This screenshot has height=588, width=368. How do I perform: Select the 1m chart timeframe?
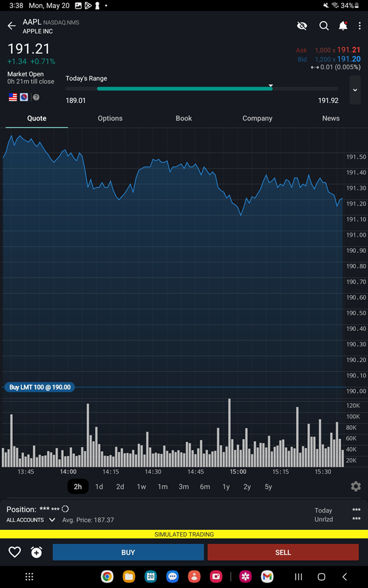[x=162, y=487]
